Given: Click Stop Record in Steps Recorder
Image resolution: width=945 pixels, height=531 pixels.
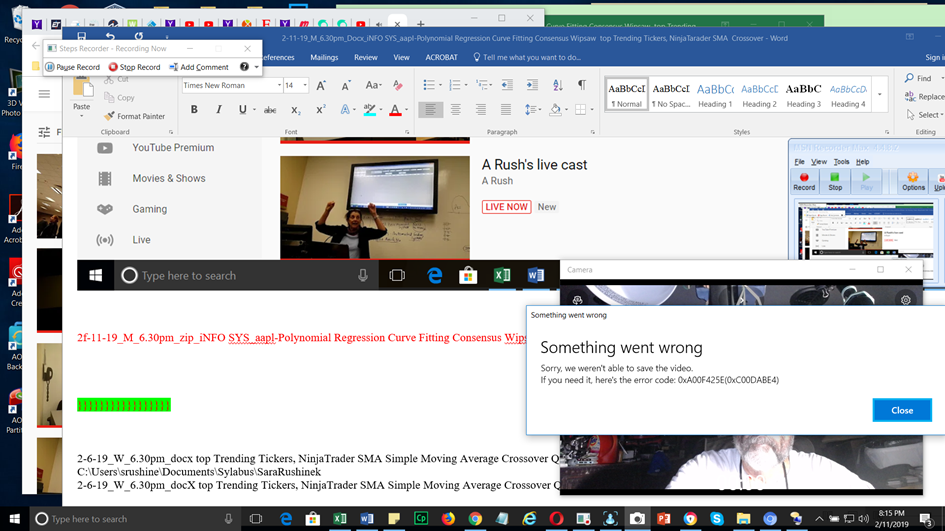Looking at the screenshot, I should [x=134, y=67].
